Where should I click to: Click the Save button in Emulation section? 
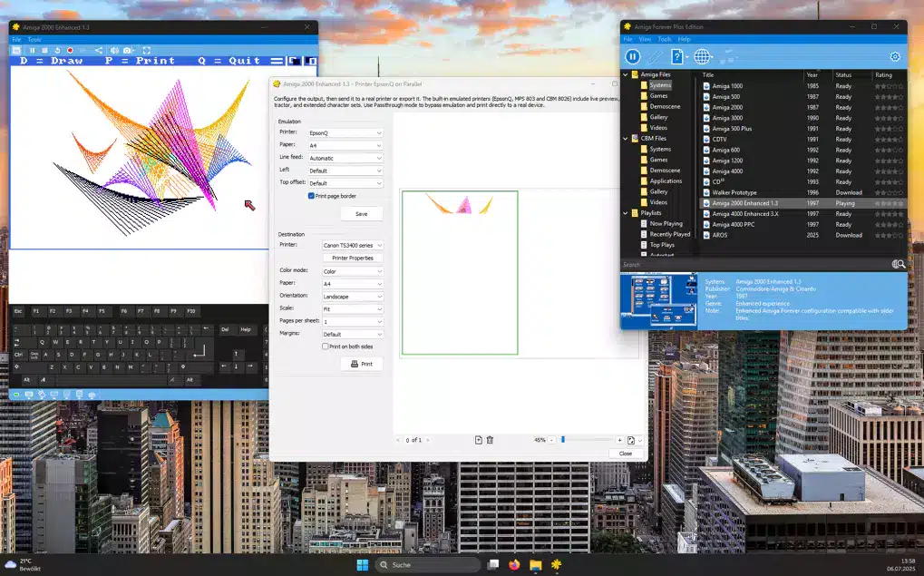click(x=361, y=214)
